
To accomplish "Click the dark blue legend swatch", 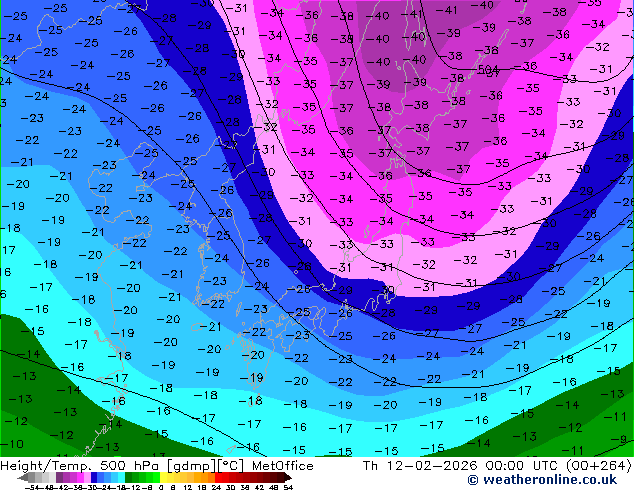I will 94,477.
